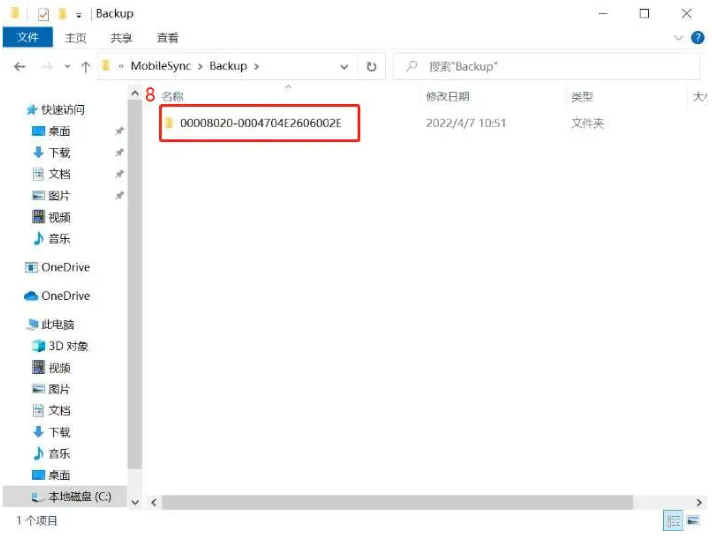Open the 文件 ribbon tab
Viewport: 712px width, 539px height.
pos(28,37)
